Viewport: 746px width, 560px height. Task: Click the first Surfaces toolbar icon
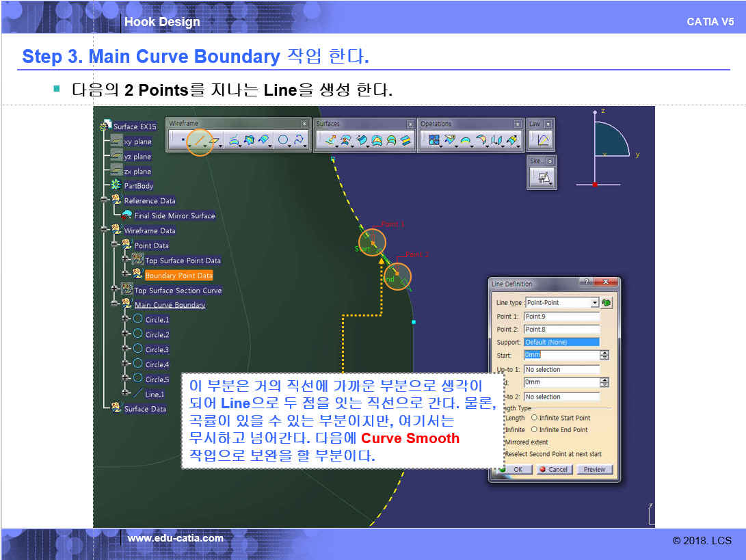pyautogui.click(x=330, y=141)
